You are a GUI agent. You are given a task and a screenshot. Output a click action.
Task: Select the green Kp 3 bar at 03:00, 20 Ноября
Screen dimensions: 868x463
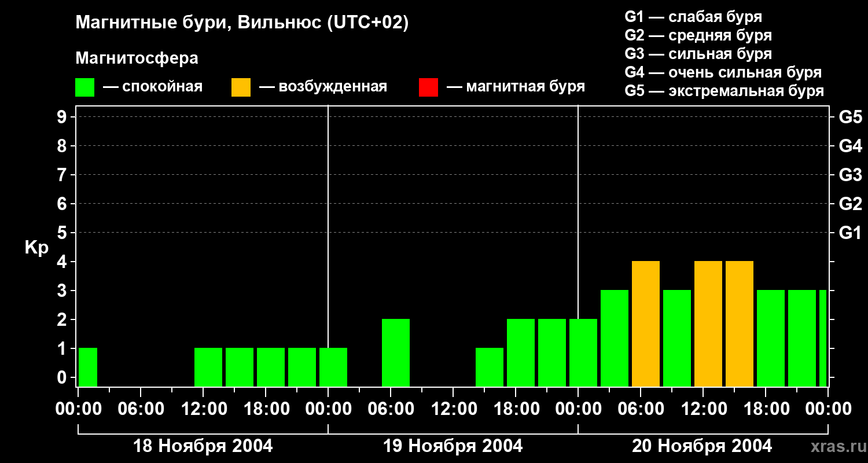pyautogui.click(x=615, y=339)
